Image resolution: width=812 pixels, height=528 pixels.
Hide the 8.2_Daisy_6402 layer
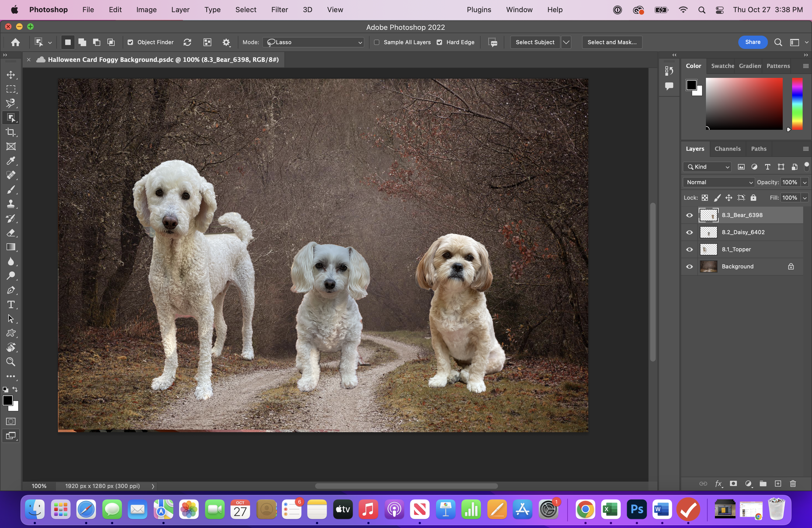point(690,232)
